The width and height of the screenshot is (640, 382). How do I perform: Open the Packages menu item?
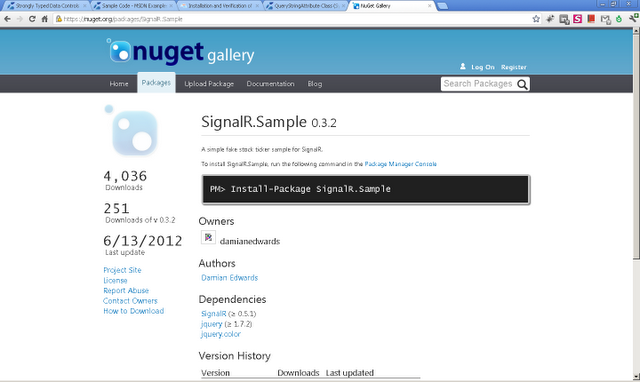(156, 83)
